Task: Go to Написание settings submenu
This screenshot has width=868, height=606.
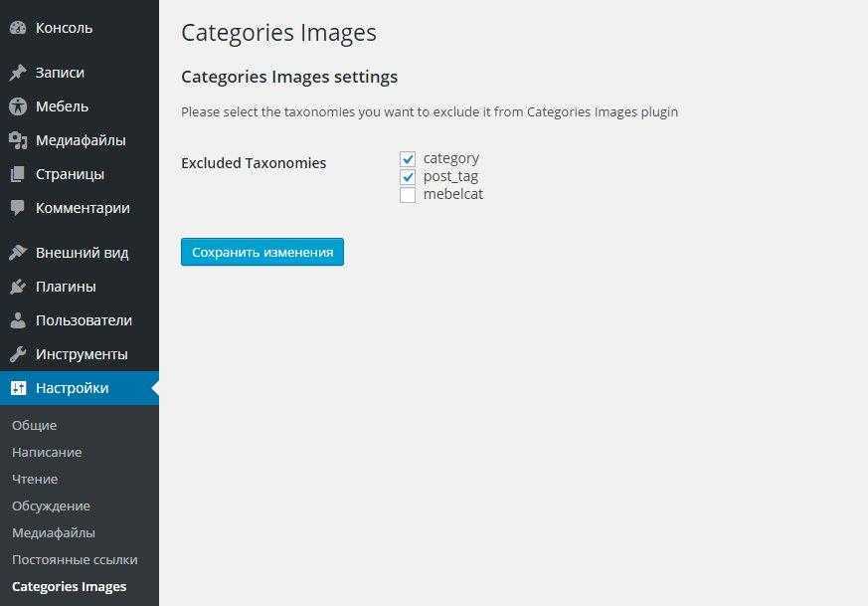Action: coord(47,452)
